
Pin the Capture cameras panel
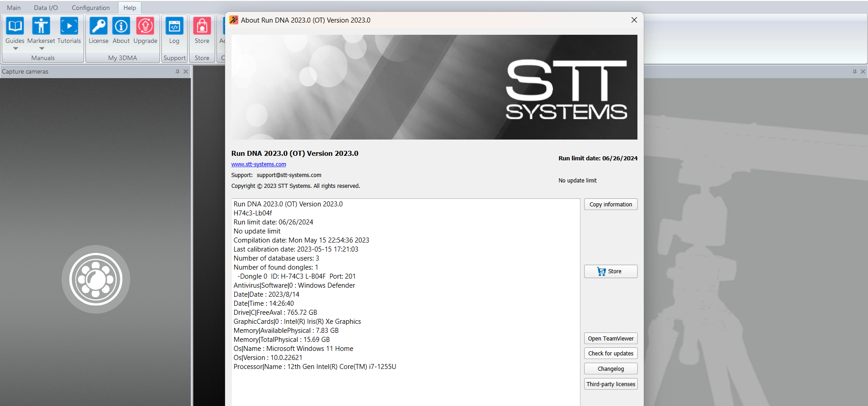177,71
